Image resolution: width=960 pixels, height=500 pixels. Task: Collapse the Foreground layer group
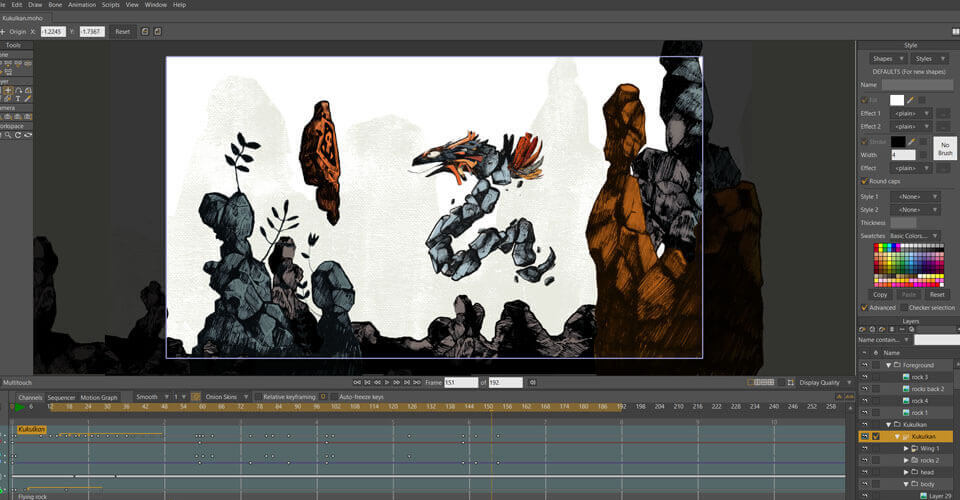(888, 365)
